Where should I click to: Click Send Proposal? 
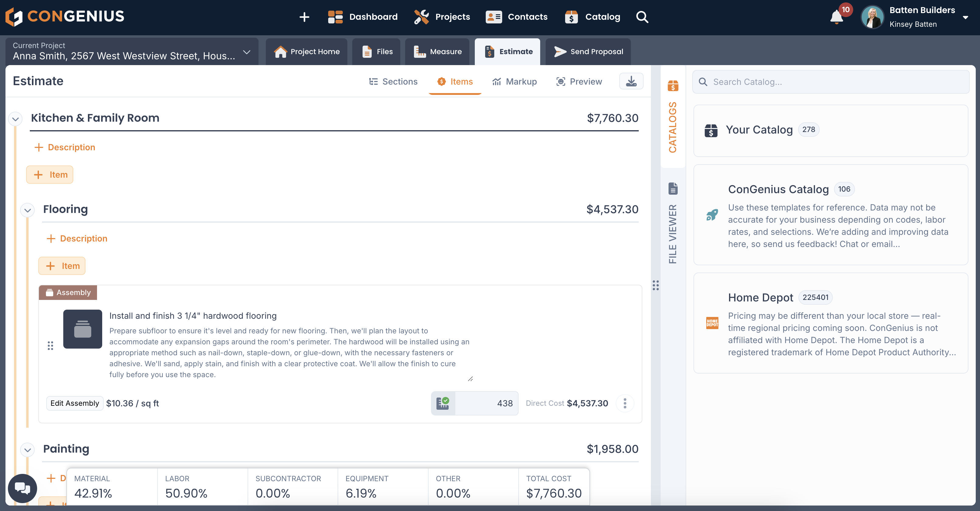(588, 51)
